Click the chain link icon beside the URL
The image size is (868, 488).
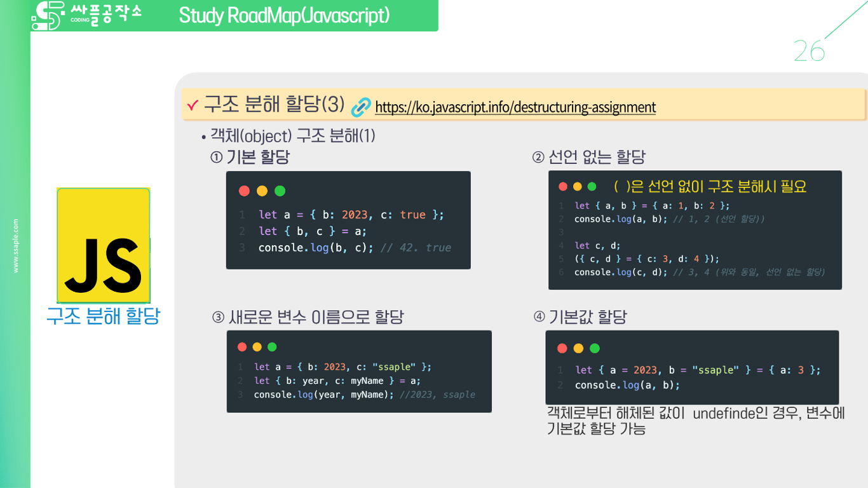[360, 107]
